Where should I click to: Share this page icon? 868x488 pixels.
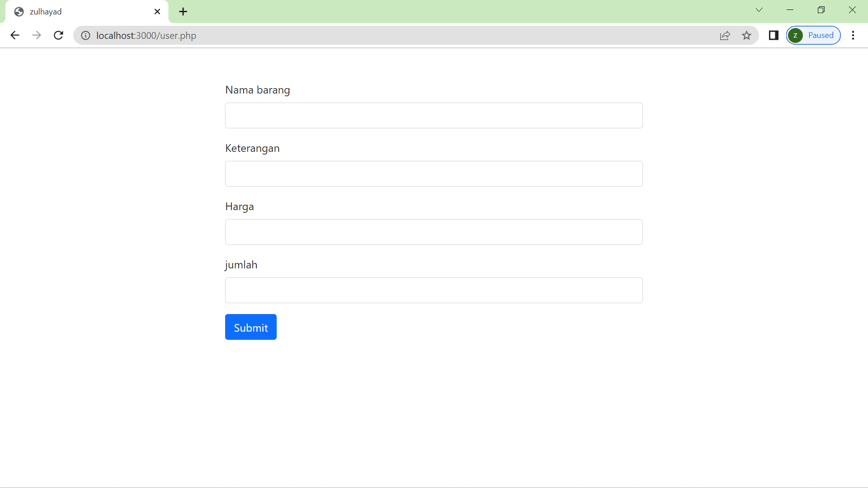[725, 35]
